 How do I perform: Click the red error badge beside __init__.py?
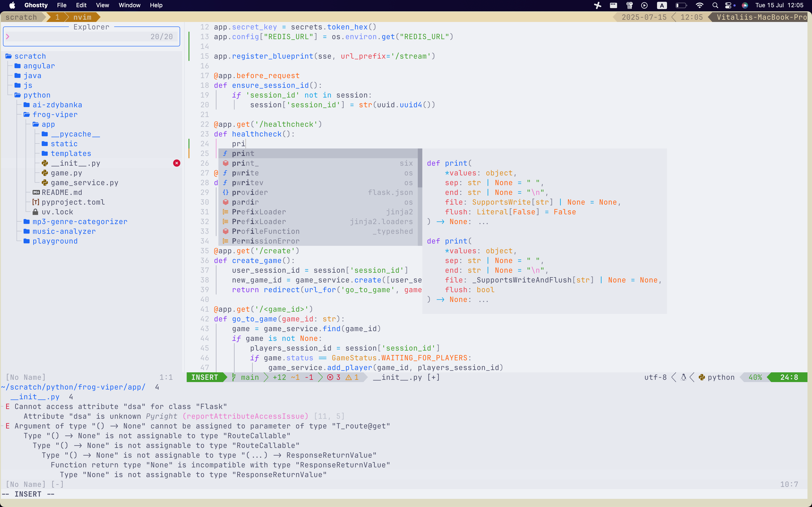click(176, 163)
